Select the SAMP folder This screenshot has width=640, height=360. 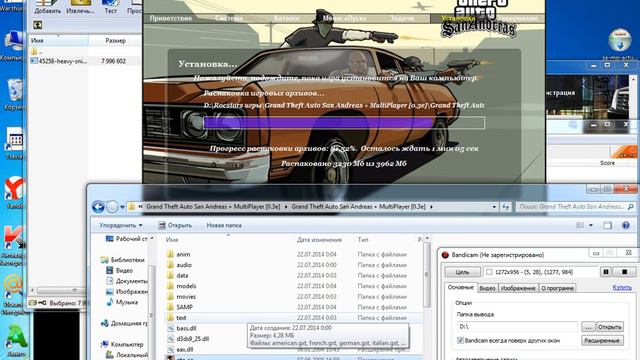click(x=180, y=307)
